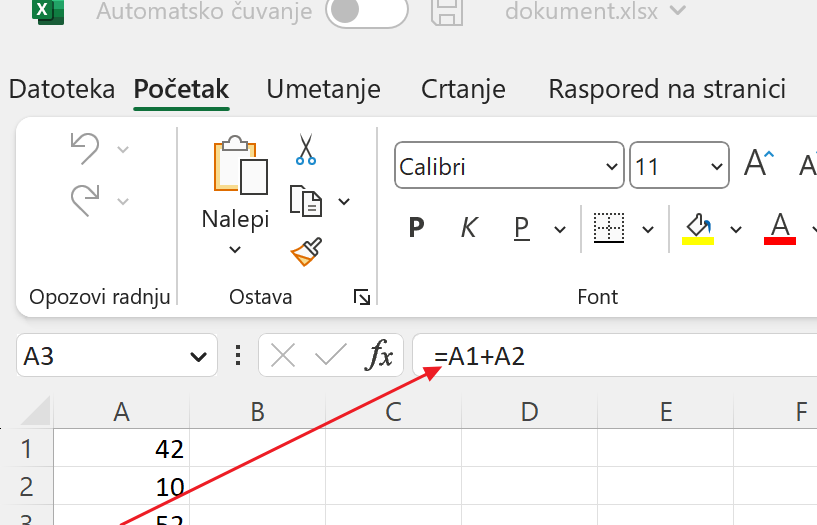Image resolution: width=817 pixels, height=525 pixels.
Task: Select column C header
Action: click(393, 412)
